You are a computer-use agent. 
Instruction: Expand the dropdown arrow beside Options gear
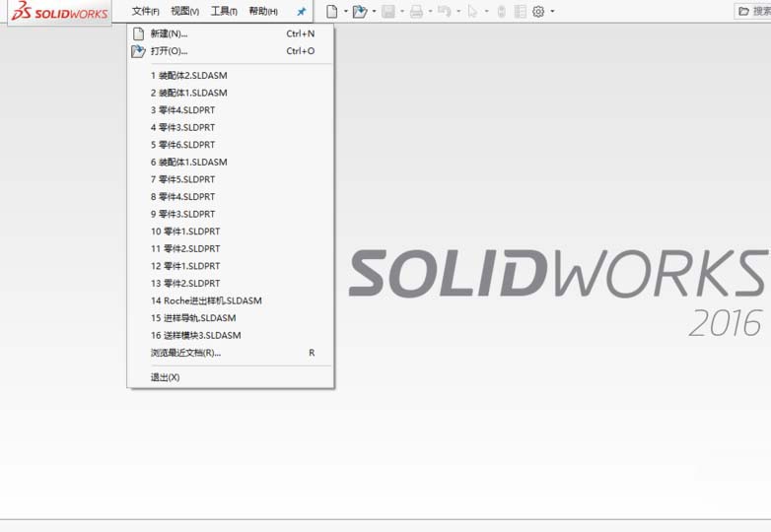tap(552, 12)
